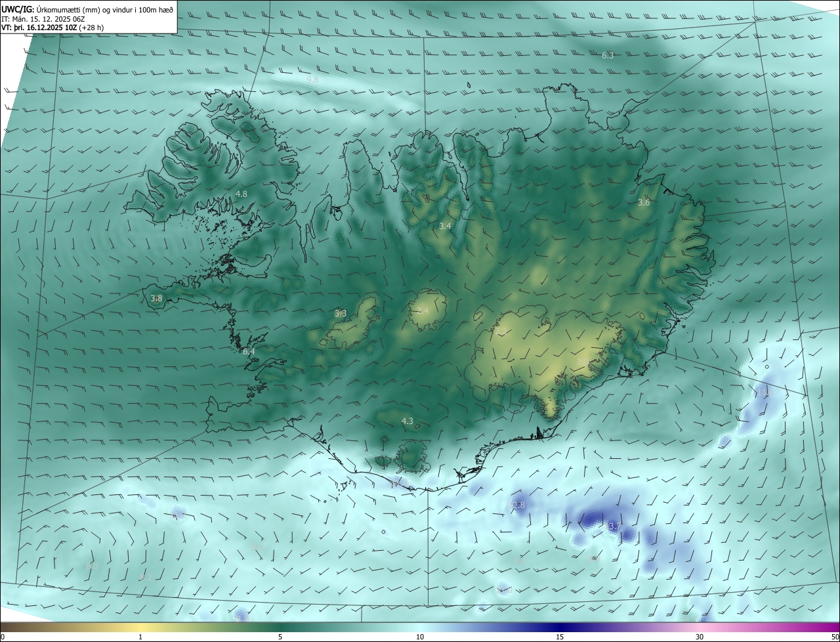Click the title line 'UWC/IG: Úrkomumætti (mm) og vindur'
Image resolution: width=840 pixels, height=642 pixels.
tap(87, 9)
